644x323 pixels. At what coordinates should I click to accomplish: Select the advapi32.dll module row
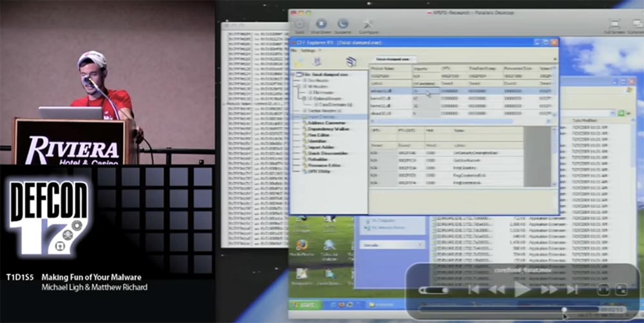coord(462,91)
